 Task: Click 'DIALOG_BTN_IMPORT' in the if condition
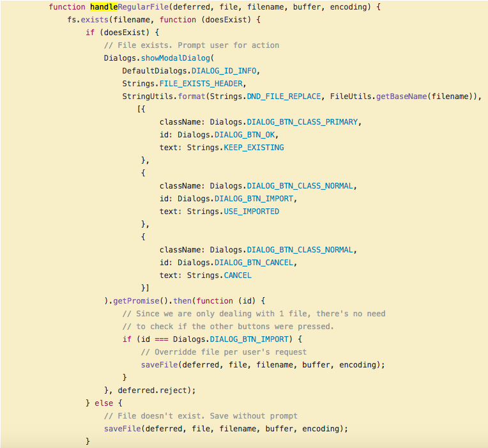[x=249, y=339]
